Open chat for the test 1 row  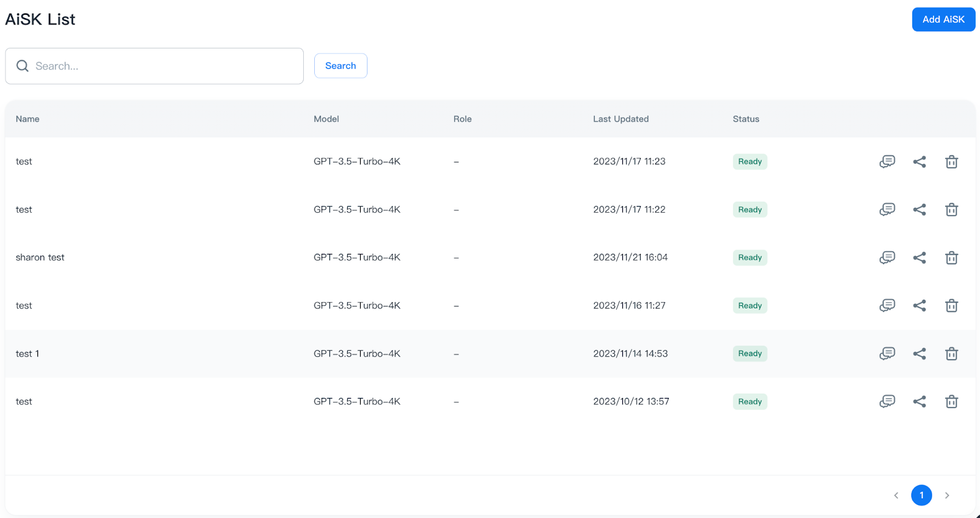(x=887, y=354)
